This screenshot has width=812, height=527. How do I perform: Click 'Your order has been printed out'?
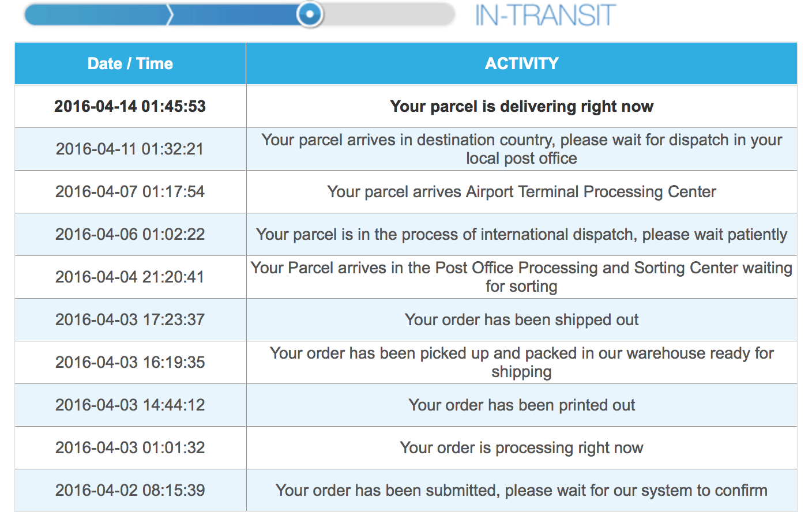point(521,405)
